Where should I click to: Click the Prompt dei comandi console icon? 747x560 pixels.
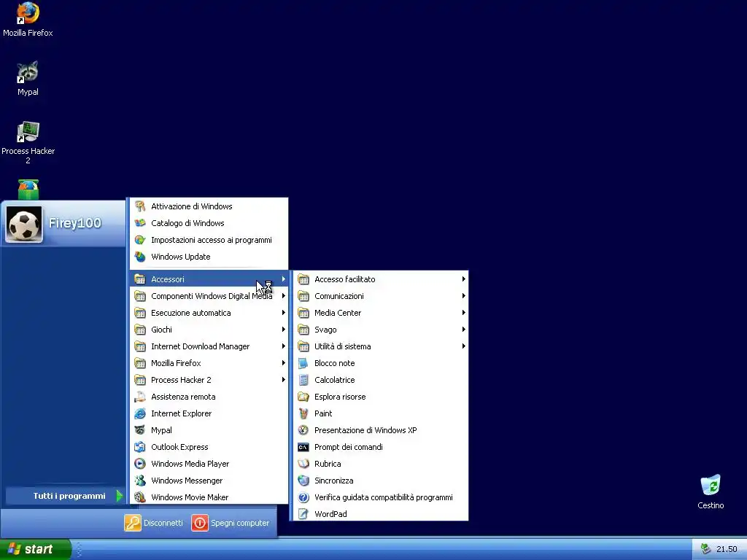tap(303, 447)
